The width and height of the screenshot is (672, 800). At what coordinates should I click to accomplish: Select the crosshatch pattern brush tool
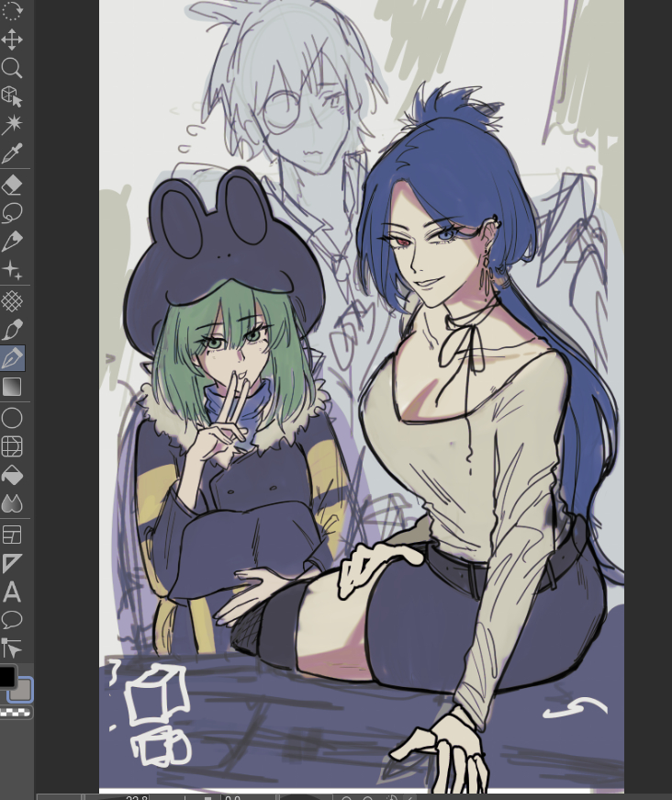pos(12,300)
